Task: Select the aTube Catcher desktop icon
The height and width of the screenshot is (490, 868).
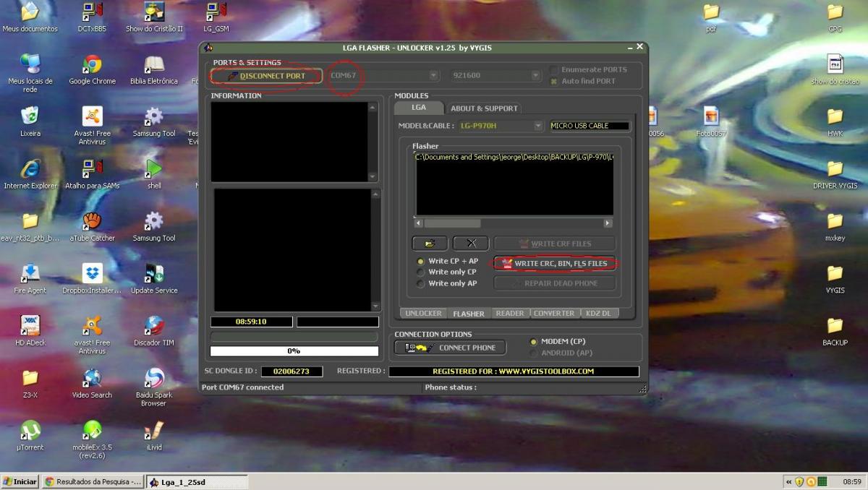Action: tap(92, 225)
